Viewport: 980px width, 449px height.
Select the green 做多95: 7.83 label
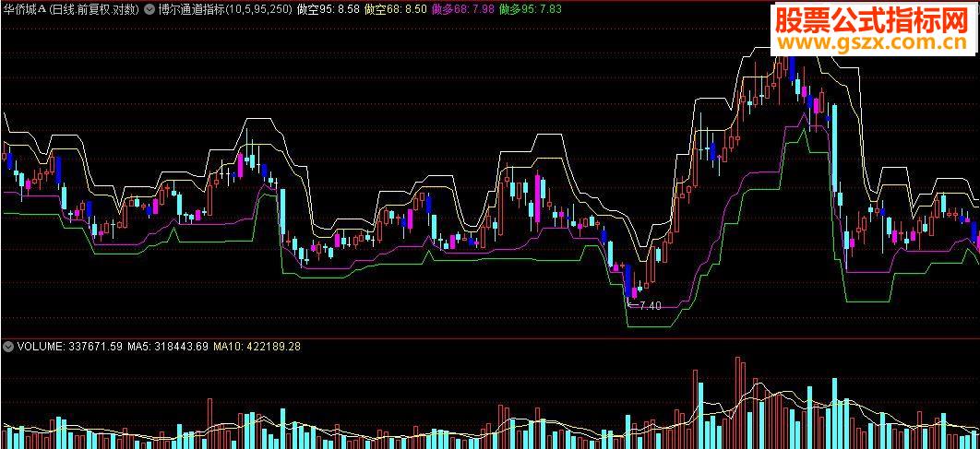click(531, 9)
